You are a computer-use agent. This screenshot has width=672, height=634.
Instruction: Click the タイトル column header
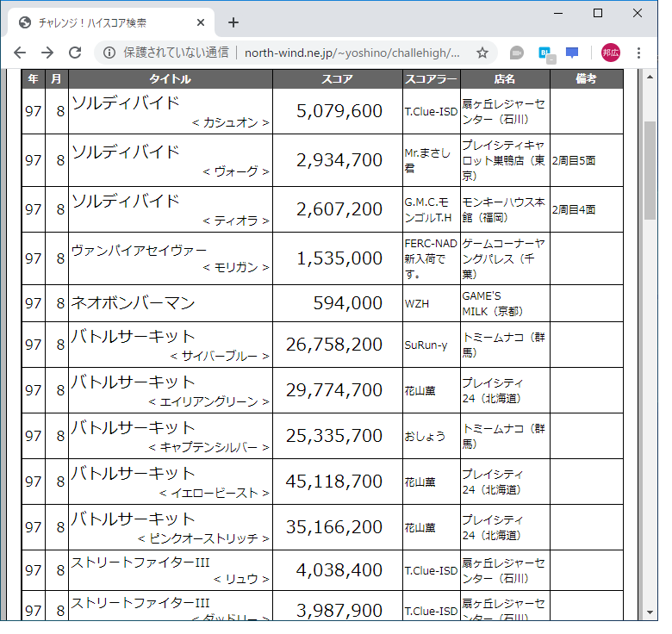[x=170, y=79]
